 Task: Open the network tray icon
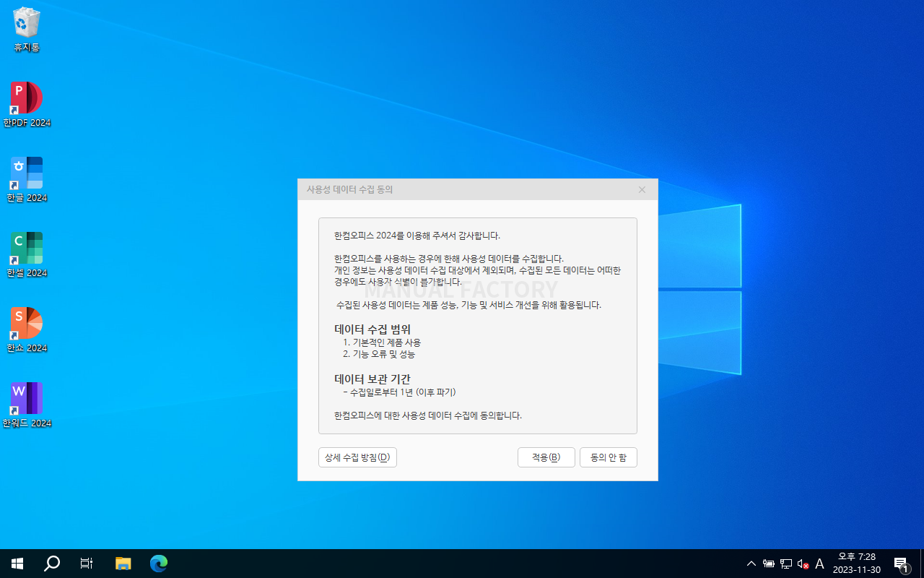tap(786, 564)
